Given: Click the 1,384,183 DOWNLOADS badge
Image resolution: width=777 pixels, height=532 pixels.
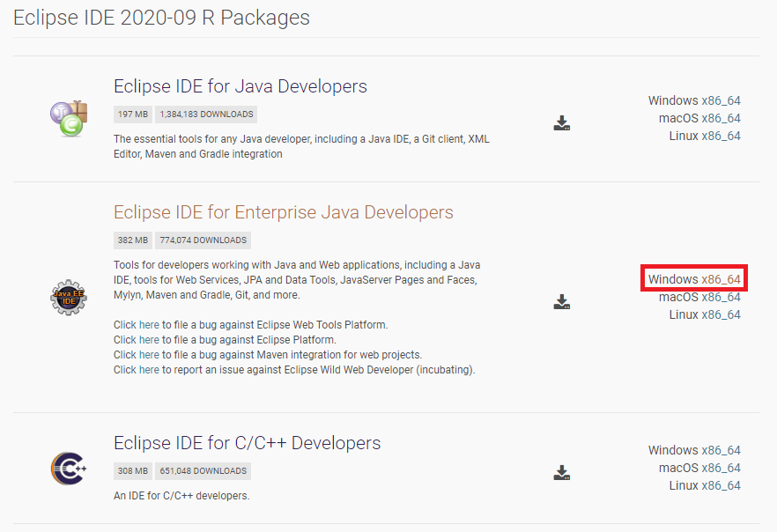Looking at the screenshot, I should (206, 115).
